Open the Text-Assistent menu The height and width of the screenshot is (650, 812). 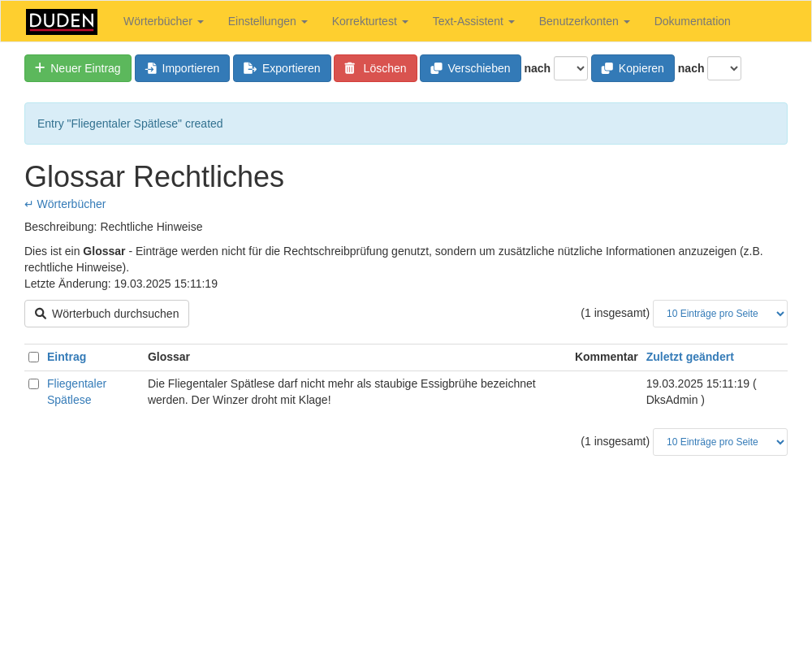473,21
